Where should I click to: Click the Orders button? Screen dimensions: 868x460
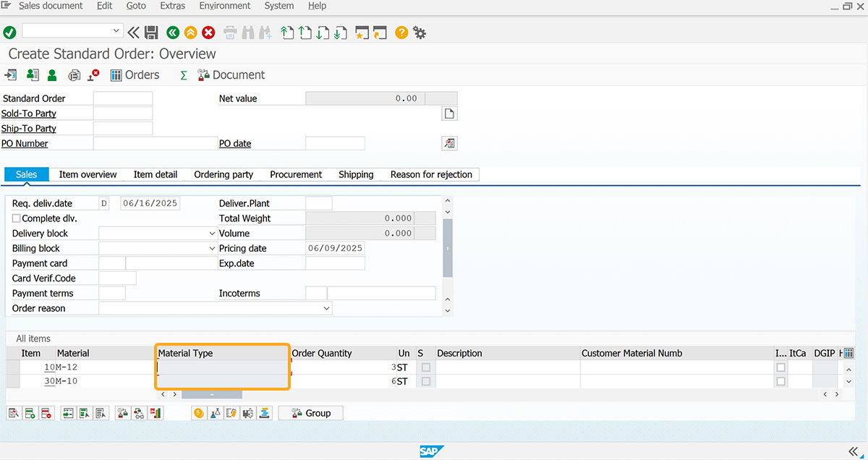coord(135,75)
